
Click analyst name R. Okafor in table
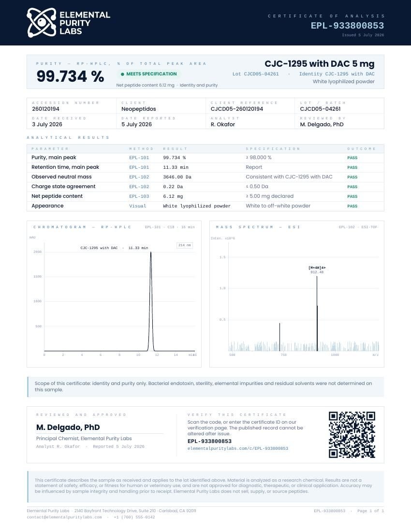coord(223,124)
